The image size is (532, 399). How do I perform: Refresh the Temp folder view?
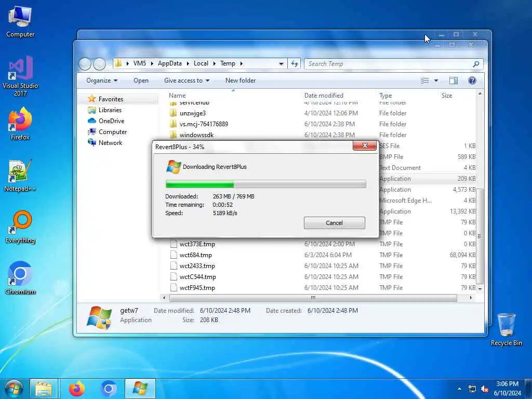[295, 63]
